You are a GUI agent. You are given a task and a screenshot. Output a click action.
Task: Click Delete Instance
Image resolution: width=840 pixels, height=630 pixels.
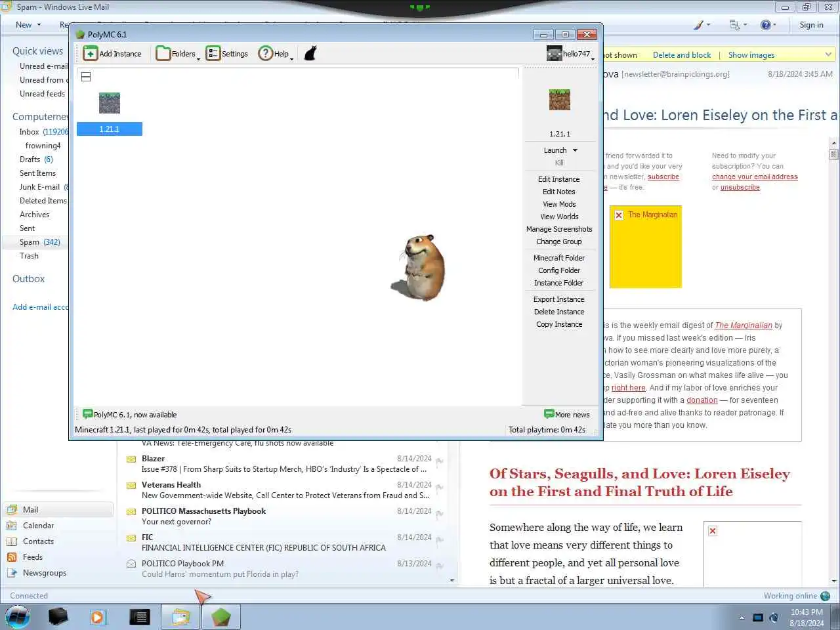559,312
